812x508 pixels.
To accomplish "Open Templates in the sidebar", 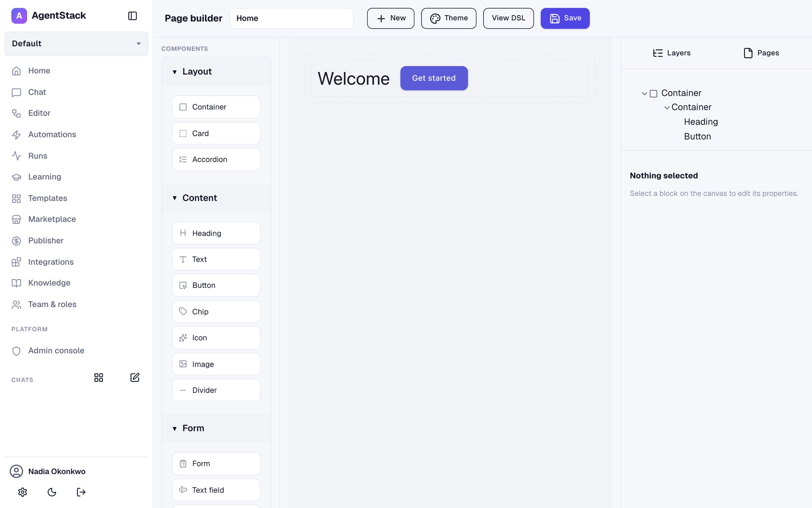I will pyautogui.click(x=76, y=198).
